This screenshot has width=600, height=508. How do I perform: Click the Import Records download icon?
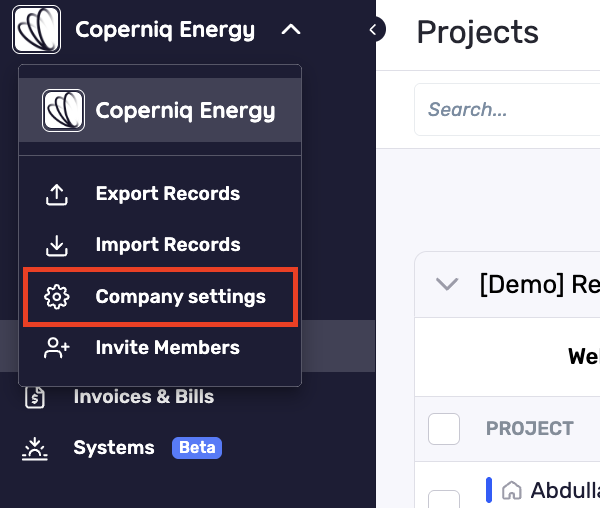click(57, 246)
